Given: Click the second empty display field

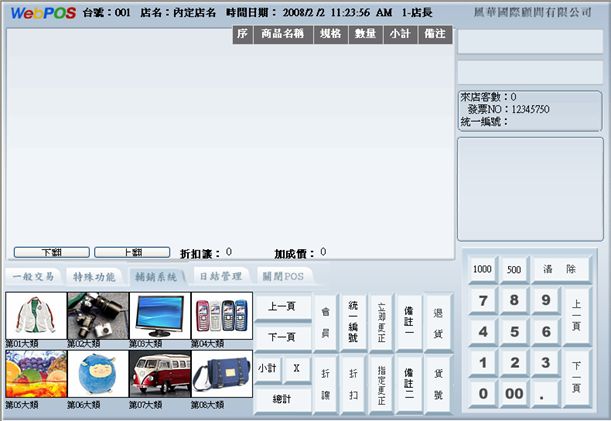Looking at the screenshot, I should (x=530, y=72).
